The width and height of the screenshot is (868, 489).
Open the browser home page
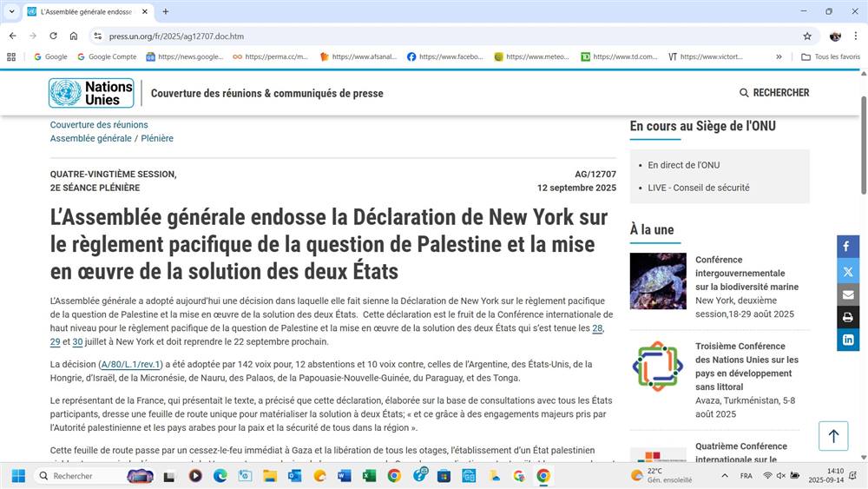pos(74,36)
